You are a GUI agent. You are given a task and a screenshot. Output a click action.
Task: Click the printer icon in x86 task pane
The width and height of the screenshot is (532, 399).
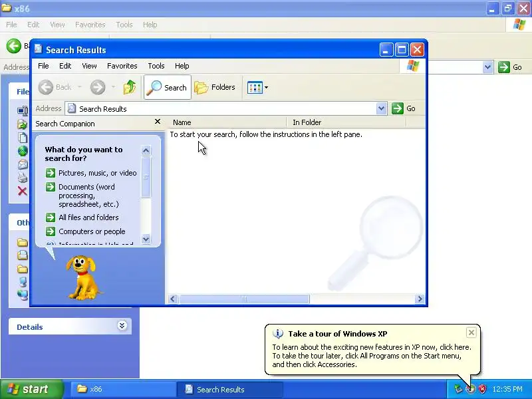click(23, 177)
